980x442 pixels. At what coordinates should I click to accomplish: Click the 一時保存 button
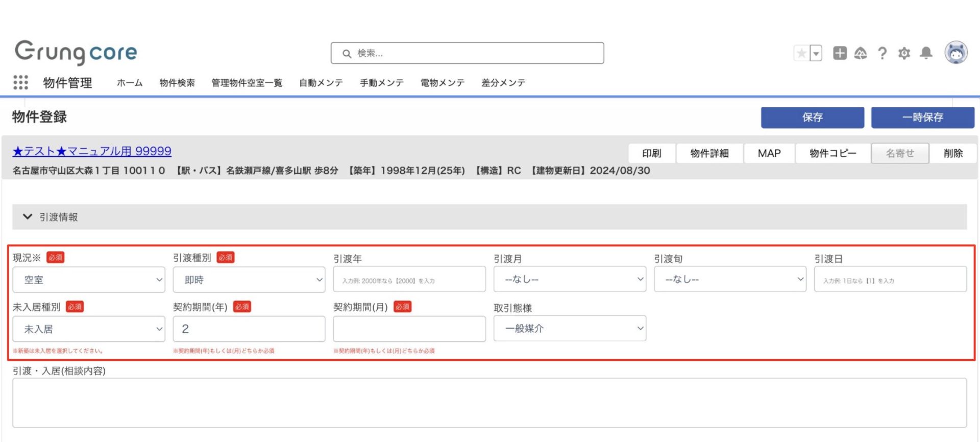coord(922,118)
